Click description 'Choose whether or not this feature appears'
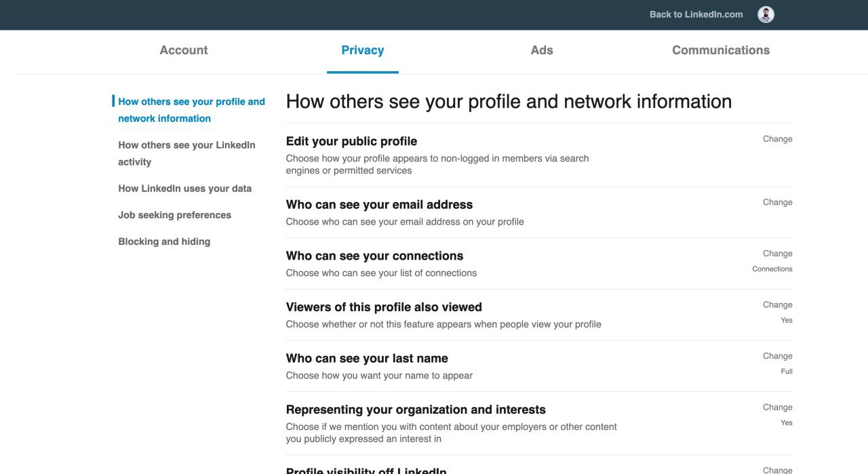Image resolution: width=868 pixels, height=474 pixels. (x=443, y=324)
